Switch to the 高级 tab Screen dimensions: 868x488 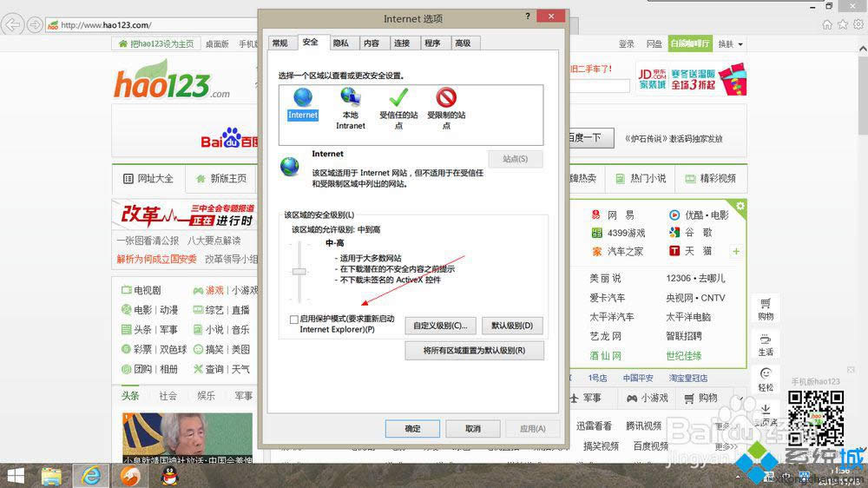(x=463, y=43)
